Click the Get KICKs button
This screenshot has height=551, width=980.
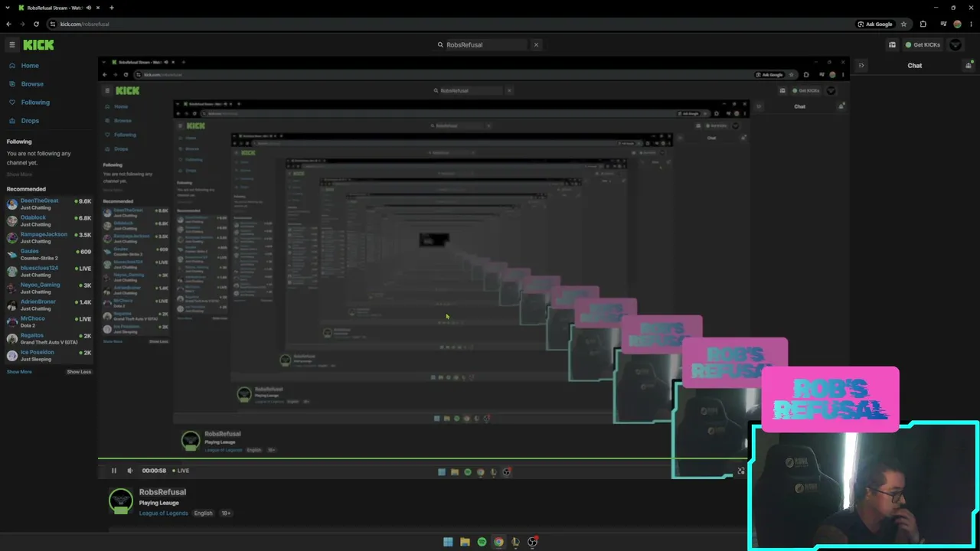[x=923, y=45]
